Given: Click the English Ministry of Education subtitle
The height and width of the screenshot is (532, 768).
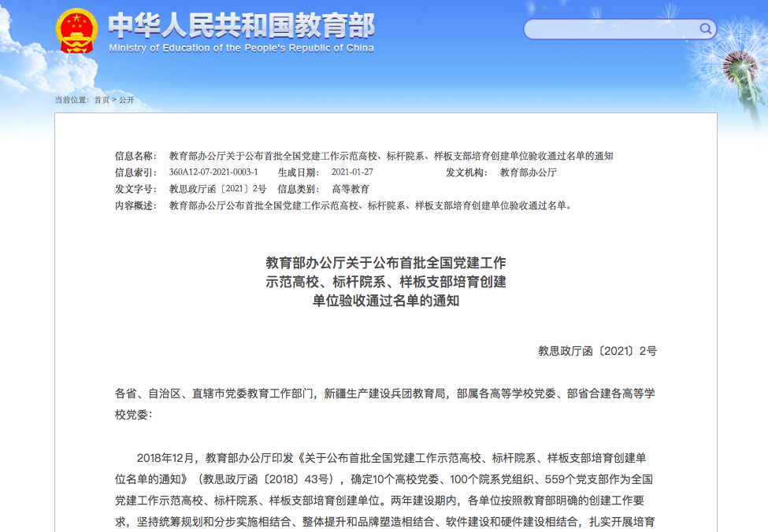Looking at the screenshot, I should click(x=241, y=48).
